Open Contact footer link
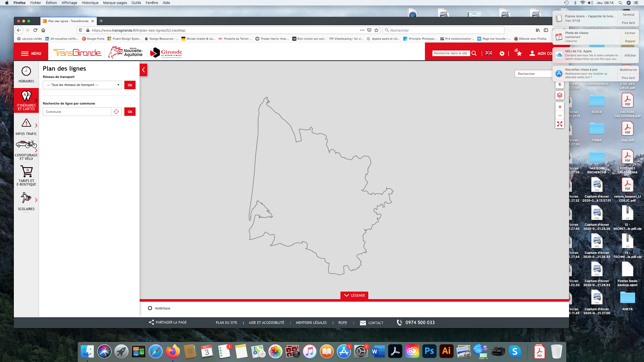Image resolution: width=644 pixels, height=362 pixels. [372, 323]
